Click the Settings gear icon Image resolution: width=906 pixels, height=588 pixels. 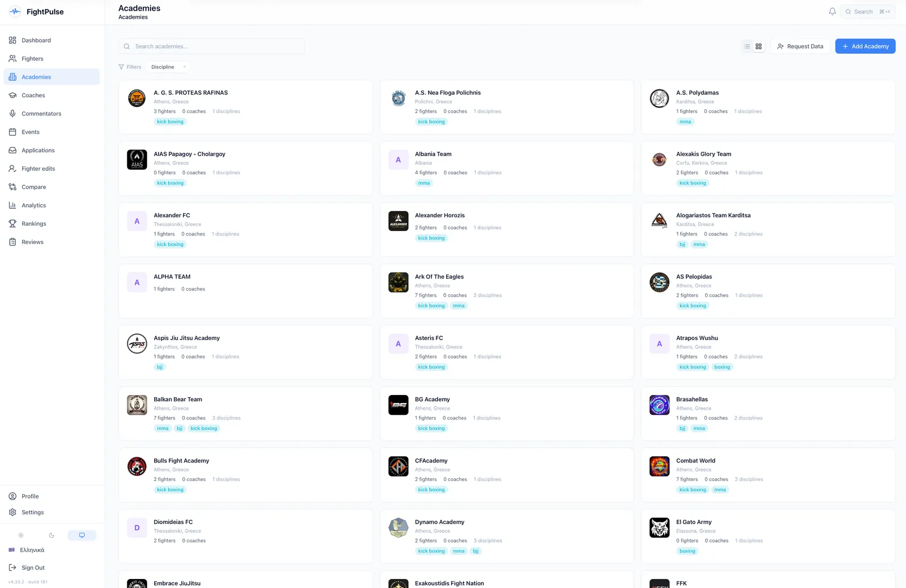12,512
